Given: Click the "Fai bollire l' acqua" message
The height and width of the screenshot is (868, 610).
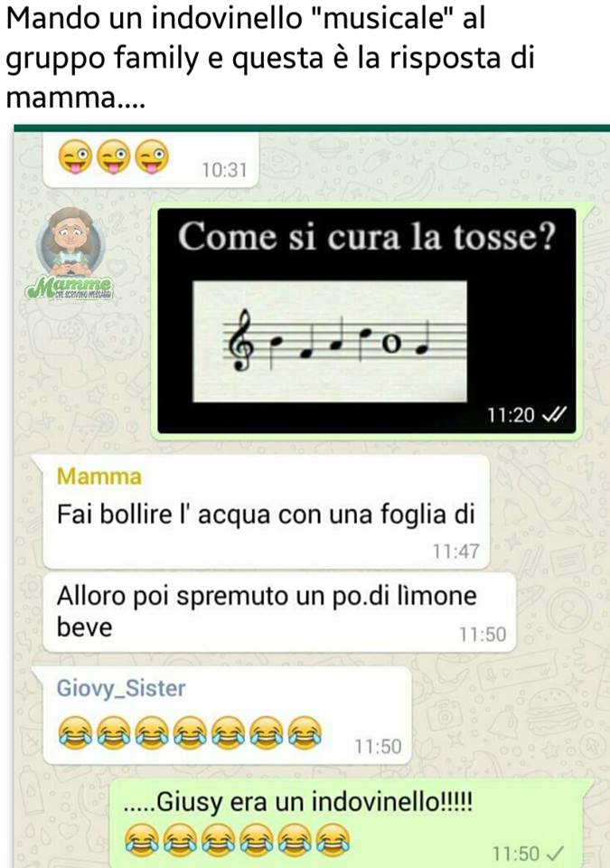Looking at the screenshot, I should tap(267, 513).
